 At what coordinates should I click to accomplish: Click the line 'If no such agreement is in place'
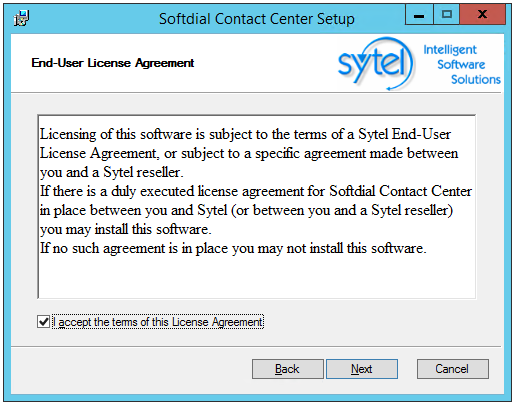click(x=233, y=248)
